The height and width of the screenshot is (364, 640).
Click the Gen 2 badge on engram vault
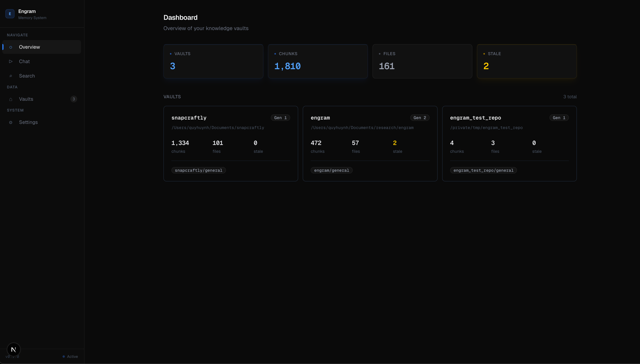coord(420,117)
